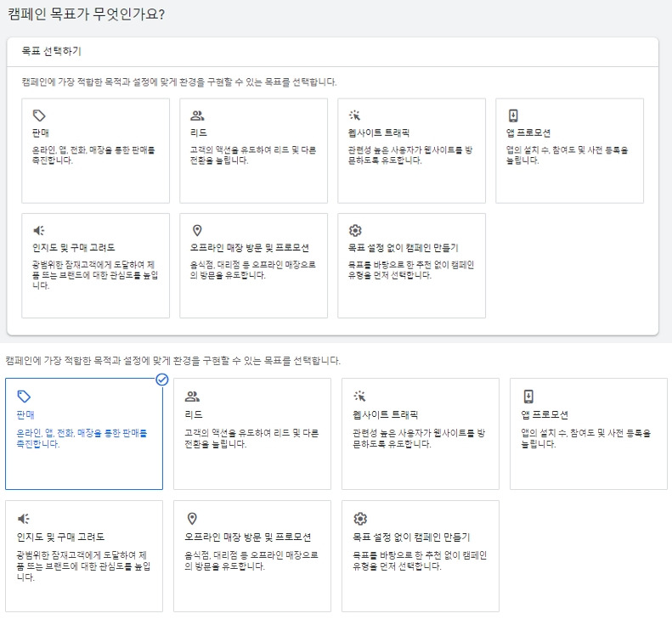Click the 목표 설정 없이 gear icon in the lower goal list

(x=360, y=519)
